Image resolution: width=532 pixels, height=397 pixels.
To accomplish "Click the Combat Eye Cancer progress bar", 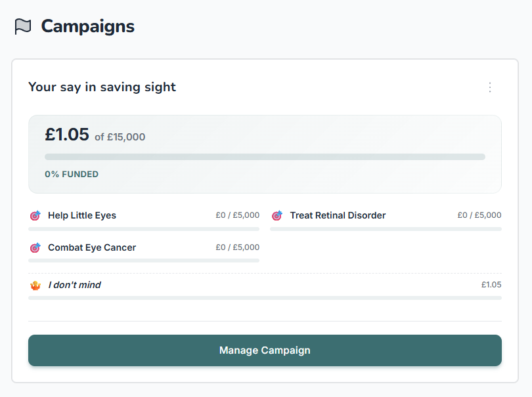I will pyautogui.click(x=144, y=261).
